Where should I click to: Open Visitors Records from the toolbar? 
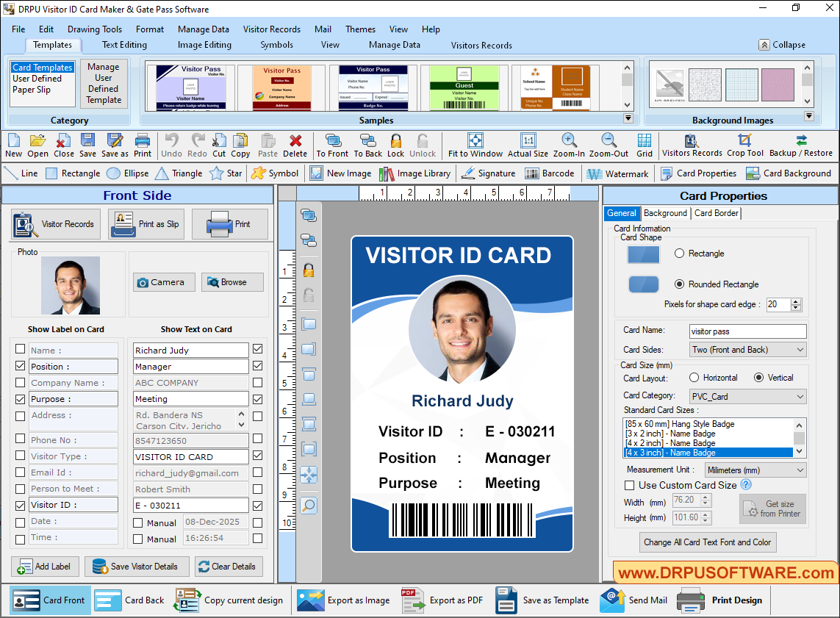pos(692,145)
